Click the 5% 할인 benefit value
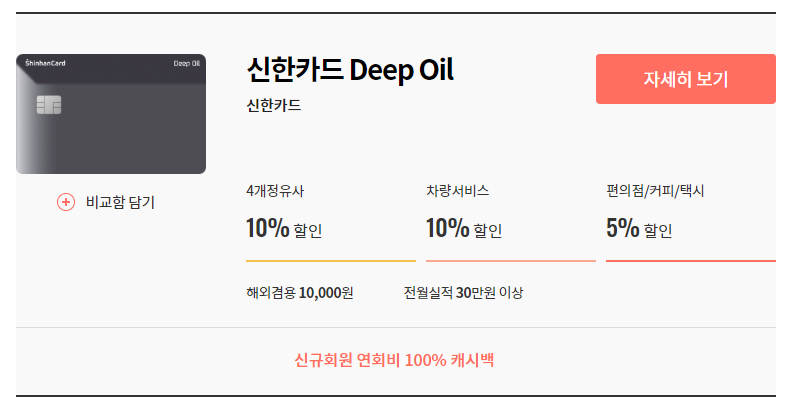The height and width of the screenshot is (411, 792). (639, 229)
